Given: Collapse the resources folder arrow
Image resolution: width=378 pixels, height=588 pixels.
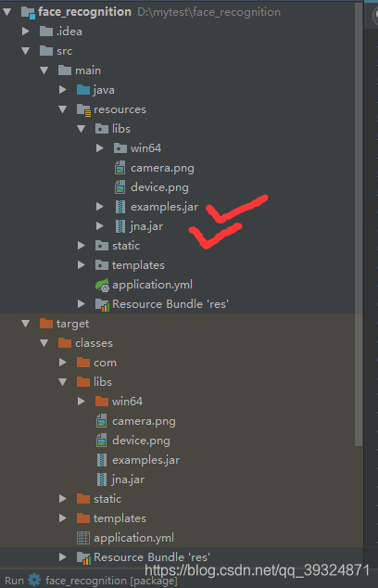Looking at the screenshot, I should pos(63,109).
